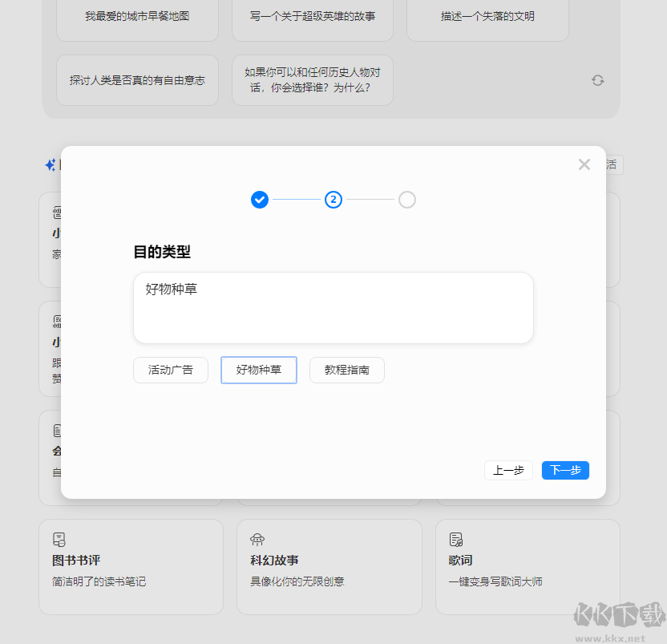Click the refresh icon to regenerate prompts
The width and height of the screenshot is (667, 644).
[597, 80]
